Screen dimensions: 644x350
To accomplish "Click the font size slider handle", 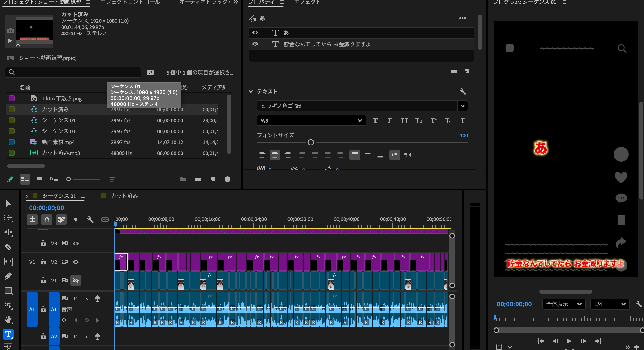I will (310, 142).
